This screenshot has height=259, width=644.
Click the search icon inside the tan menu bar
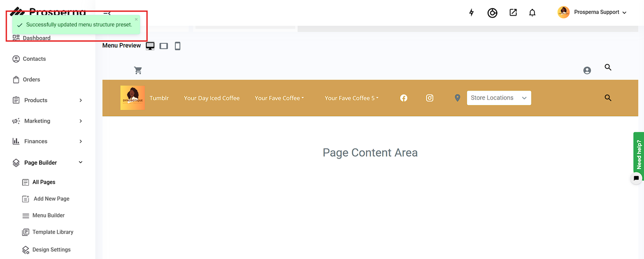(608, 98)
